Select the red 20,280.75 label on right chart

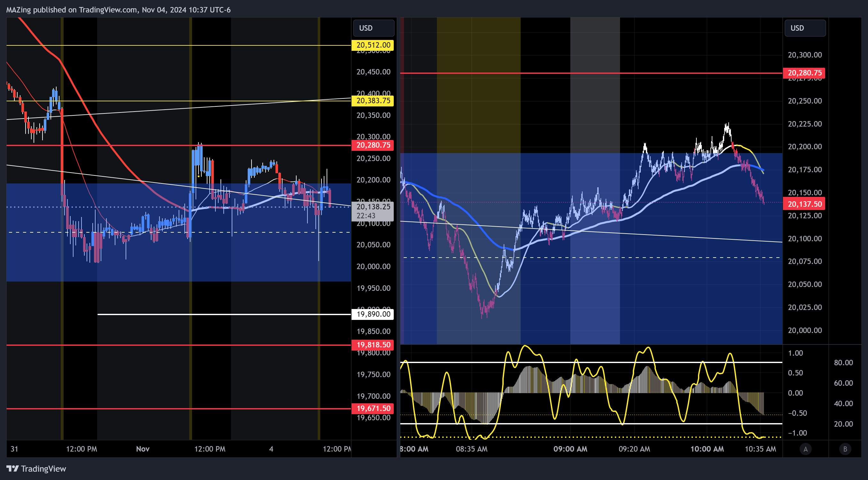click(804, 73)
